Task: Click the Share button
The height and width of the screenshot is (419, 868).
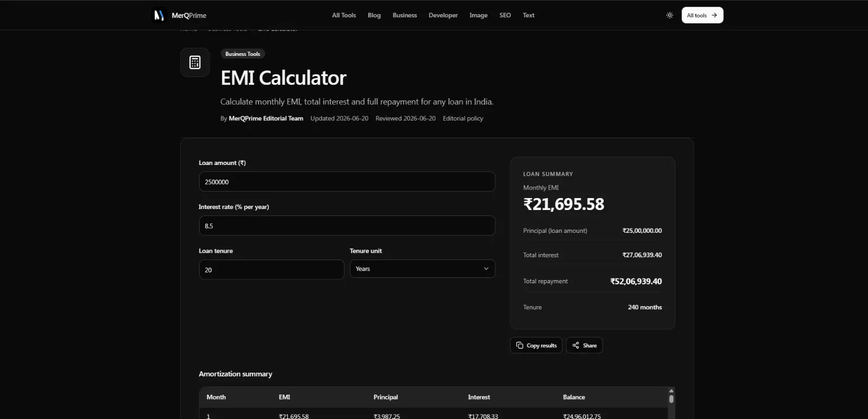Action: [584, 345]
